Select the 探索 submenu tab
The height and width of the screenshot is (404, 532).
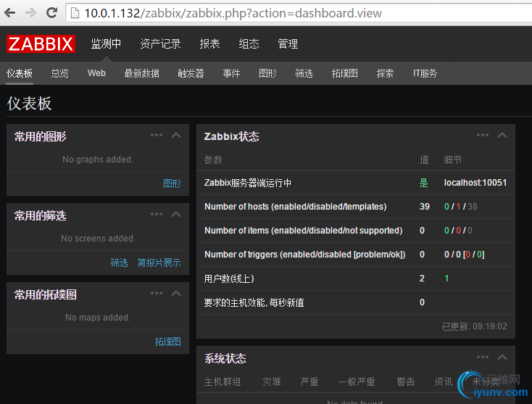tap(385, 73)
